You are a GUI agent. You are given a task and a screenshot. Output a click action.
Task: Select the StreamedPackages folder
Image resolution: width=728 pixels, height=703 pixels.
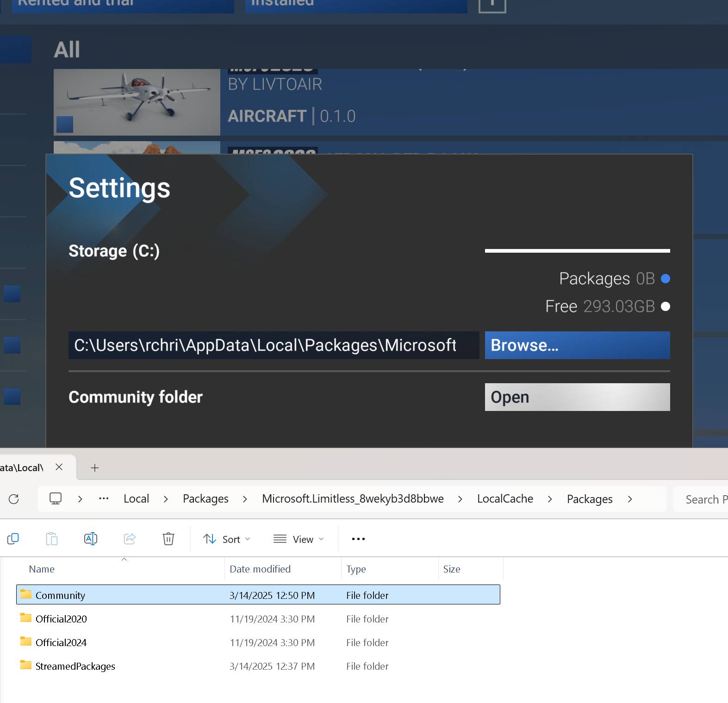click(75, 666)
